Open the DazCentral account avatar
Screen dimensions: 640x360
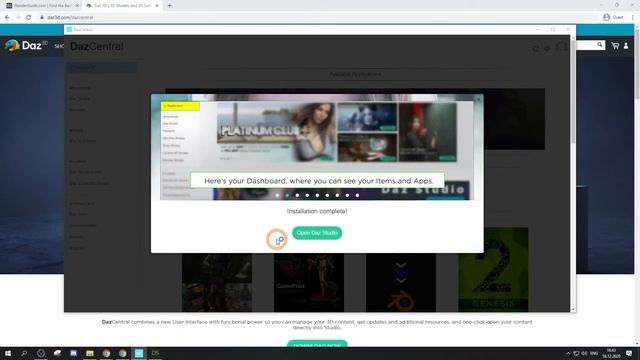[x=562, y=47]
